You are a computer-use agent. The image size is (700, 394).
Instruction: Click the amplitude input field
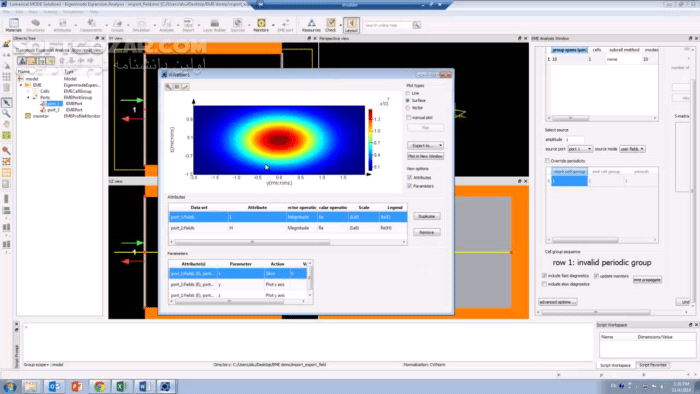(574, 140)
